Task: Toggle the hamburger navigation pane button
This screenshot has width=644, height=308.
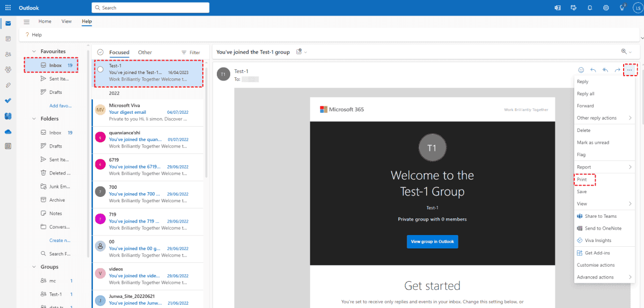Action: pyautogui.click(x=27, y=21)
